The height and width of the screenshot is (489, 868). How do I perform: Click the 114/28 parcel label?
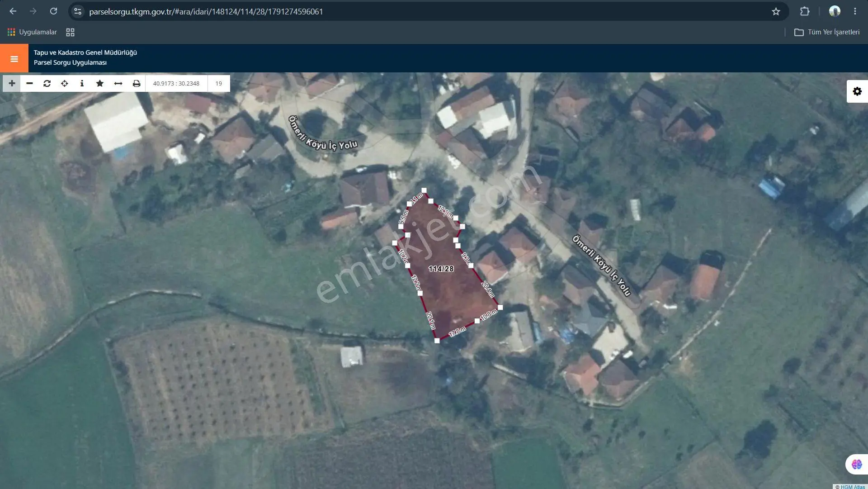click(441, 269)
